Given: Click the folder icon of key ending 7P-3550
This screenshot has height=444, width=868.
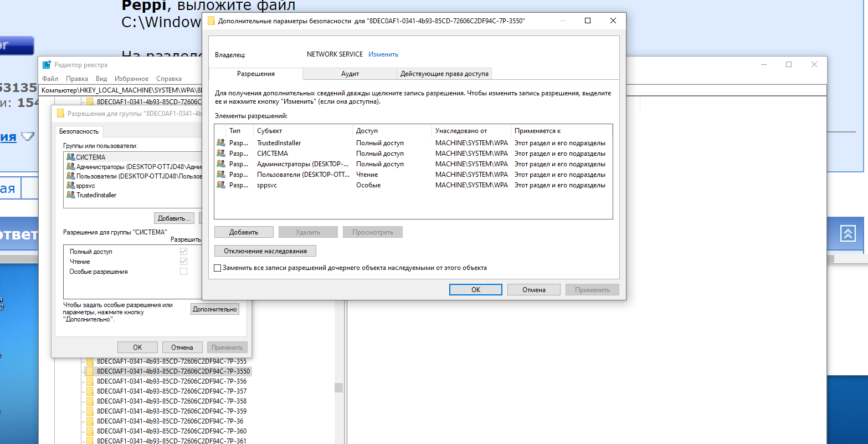Looking at the screenshot, I should click(x=90, y=371).
